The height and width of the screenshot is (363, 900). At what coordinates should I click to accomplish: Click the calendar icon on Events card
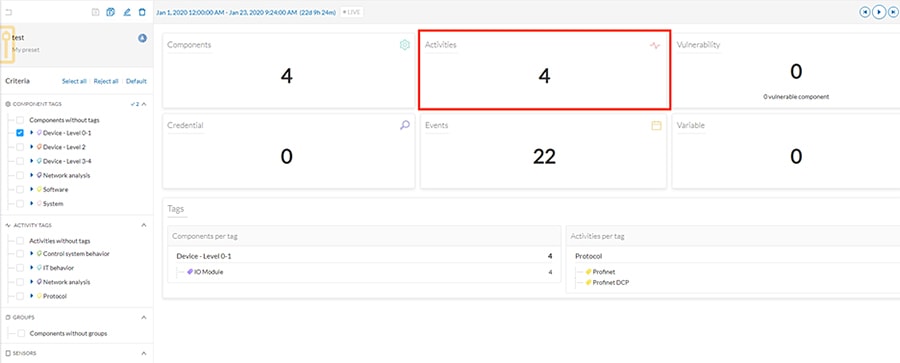tap(656, 125)
